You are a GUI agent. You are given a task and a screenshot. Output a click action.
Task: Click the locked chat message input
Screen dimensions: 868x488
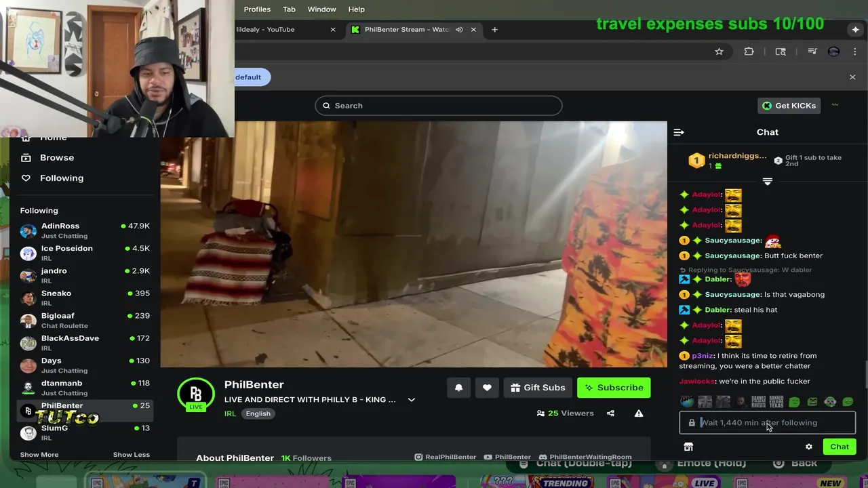click(x=768, y=423)
